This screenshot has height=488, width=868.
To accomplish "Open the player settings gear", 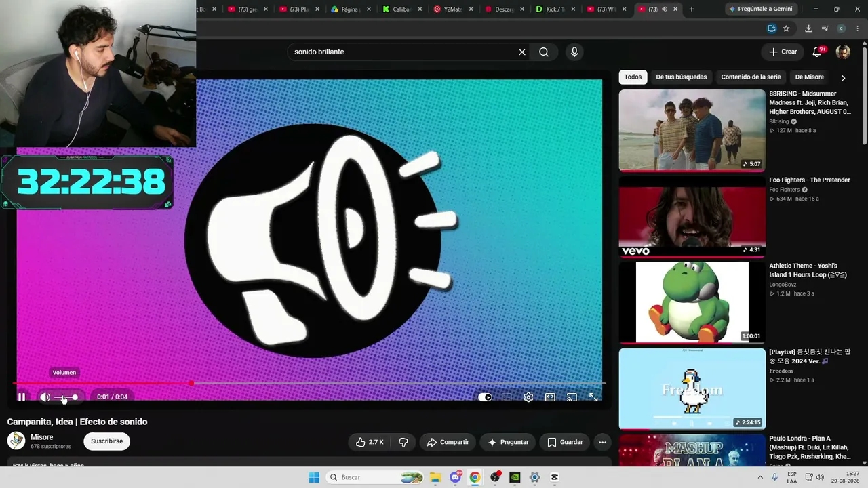I will click(528, 397).
